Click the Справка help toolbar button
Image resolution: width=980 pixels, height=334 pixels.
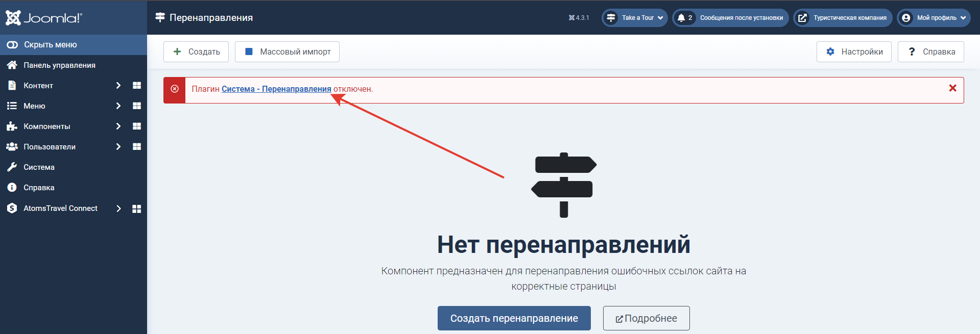tap(931, 52)
